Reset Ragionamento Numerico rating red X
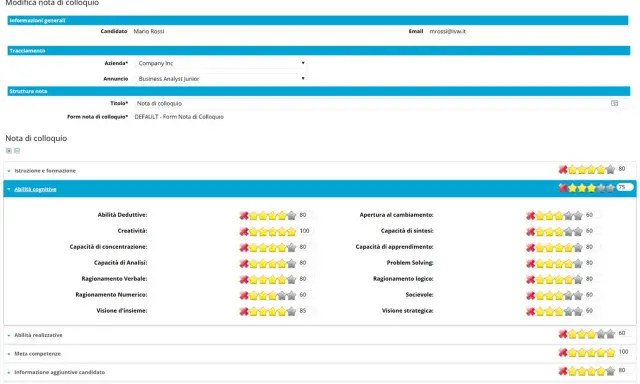Image resolution: width=640 pixels, height=384 pixels. (244, 295)
